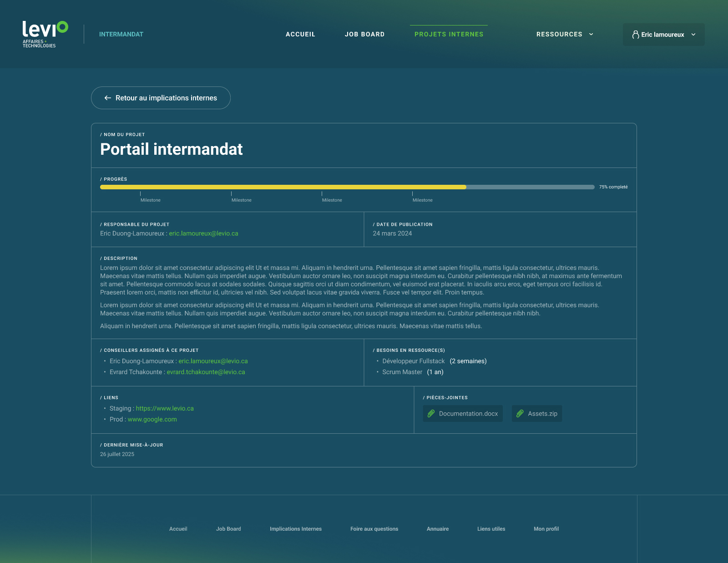Click Foire aux questions in the footer
The height and width of the screenshot is (563, 728).
(x=374, y=528)
